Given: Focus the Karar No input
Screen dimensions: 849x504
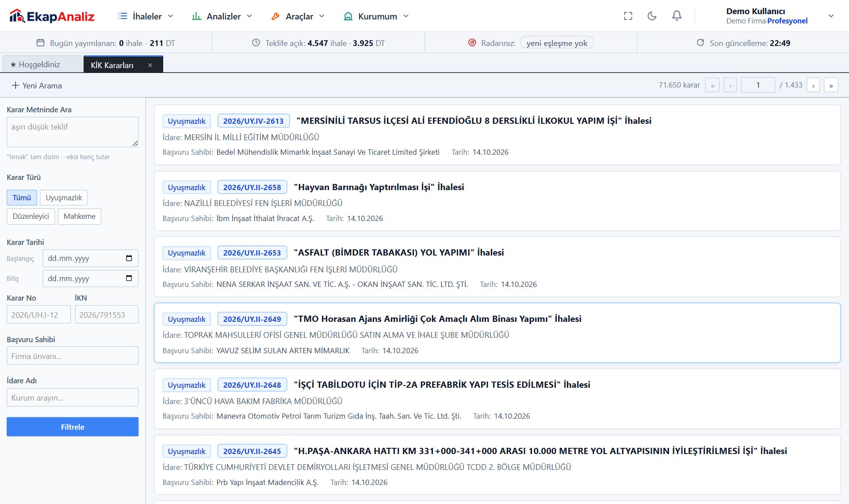Looking at the screenshot, I should 38,315.
